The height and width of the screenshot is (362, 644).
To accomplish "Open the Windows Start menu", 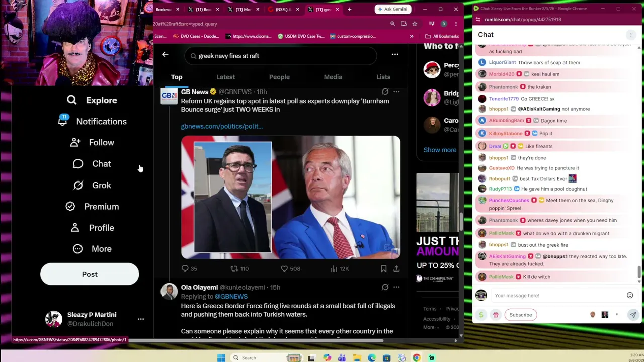I will [221, 358].
